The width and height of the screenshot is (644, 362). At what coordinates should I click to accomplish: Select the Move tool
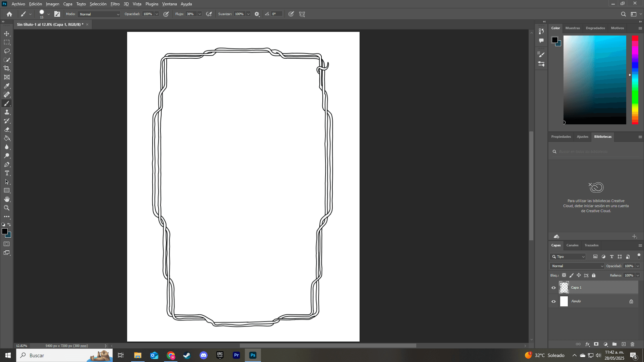(7, 34)
